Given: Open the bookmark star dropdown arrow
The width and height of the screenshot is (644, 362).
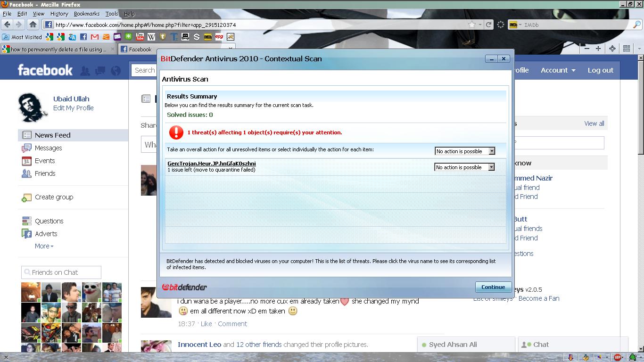Looking at the screenshot, I should (x=480, y=25).
